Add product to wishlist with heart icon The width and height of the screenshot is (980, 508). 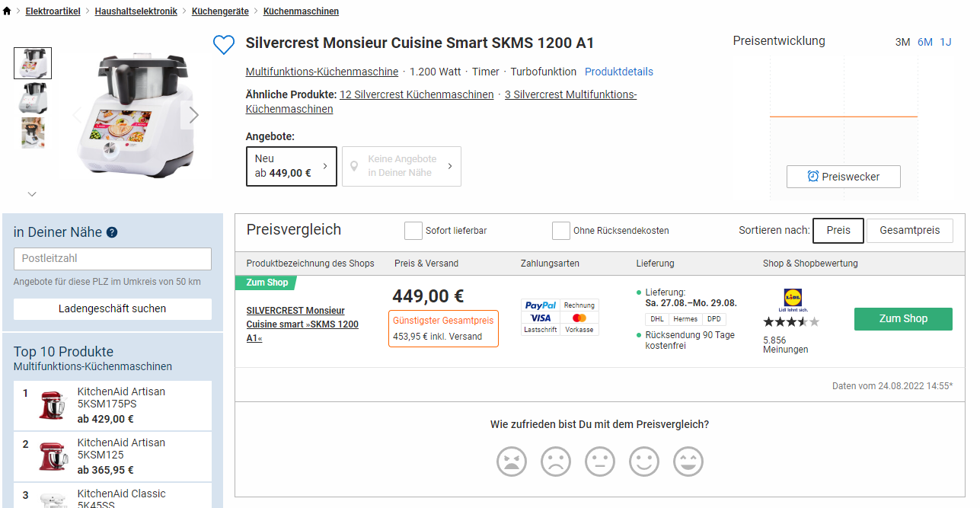pyautogui.click(x=223, y=45)
